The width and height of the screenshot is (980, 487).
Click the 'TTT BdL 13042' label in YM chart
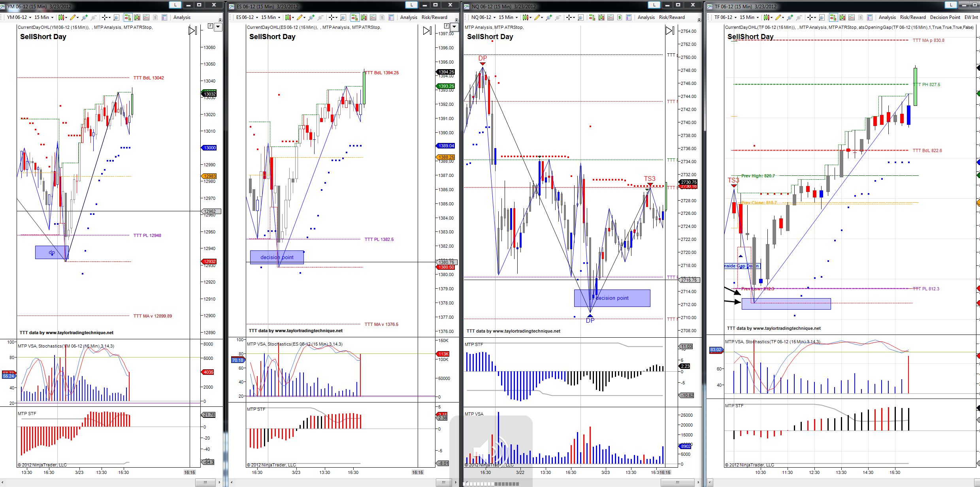[149, 78]
